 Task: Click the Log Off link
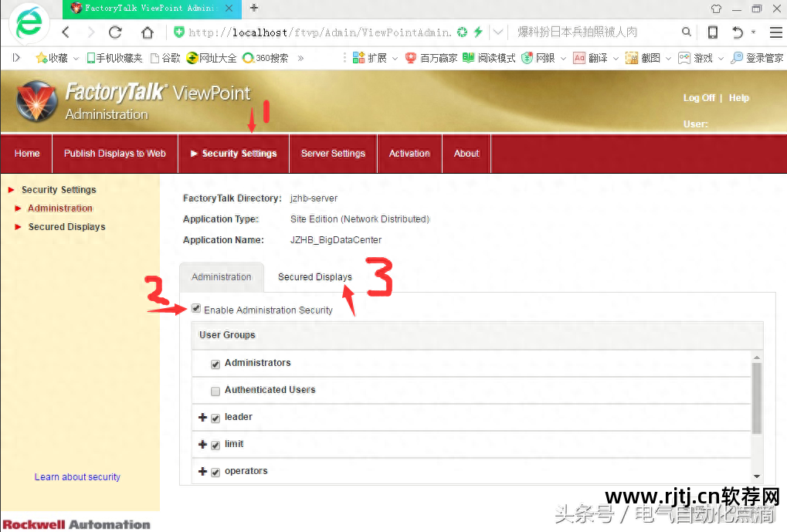699,98
